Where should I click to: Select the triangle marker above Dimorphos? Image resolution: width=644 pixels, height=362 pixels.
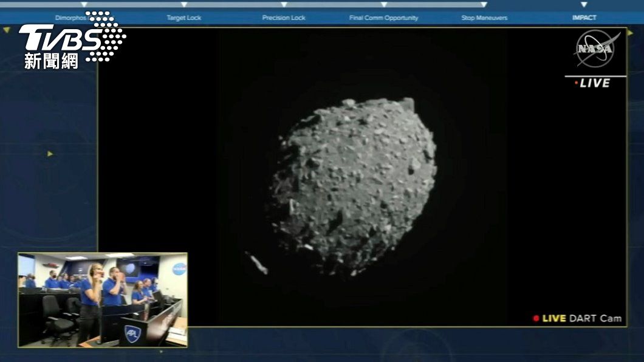click(84, 4)
